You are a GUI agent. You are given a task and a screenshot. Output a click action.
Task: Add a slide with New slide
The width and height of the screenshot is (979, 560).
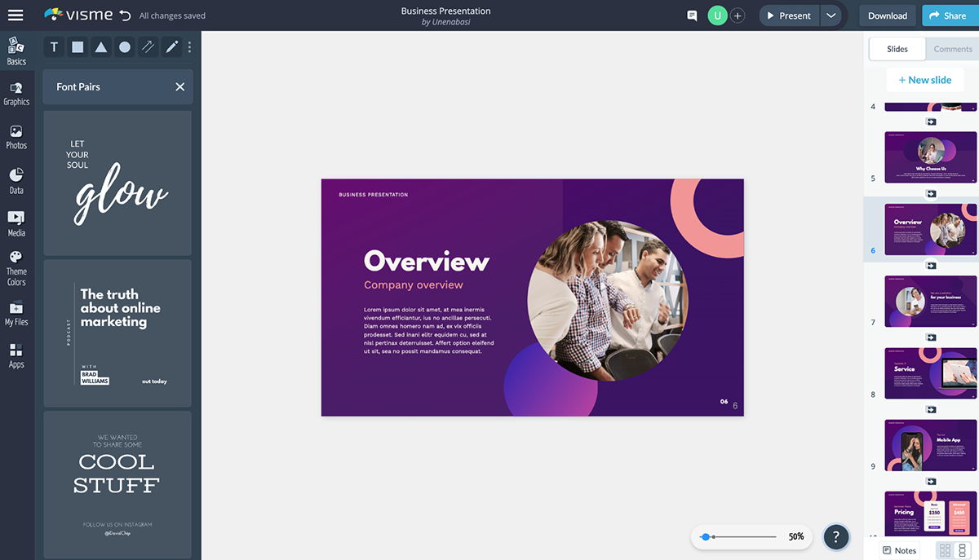tap(924, 80)
